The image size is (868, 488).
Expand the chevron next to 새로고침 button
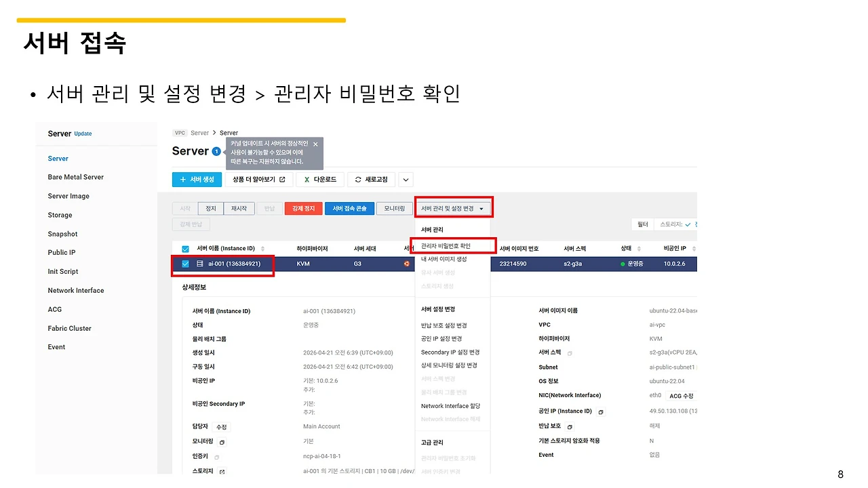(x=405, y=179)
